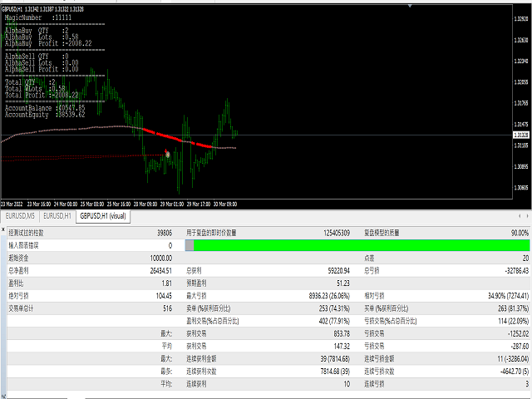The width and height of the screenshot is (532, 399).
Task: Click the long positions value 263 (81.37%)
Action: [514, 308]
